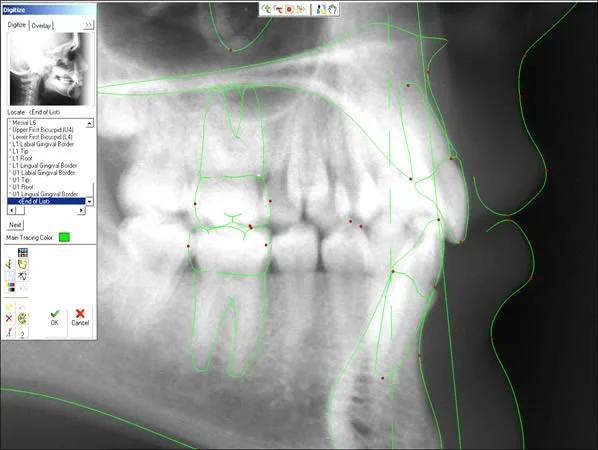598x450 pixels.
Task: Click the red circle toolbar icon
Action: [289, 9]
